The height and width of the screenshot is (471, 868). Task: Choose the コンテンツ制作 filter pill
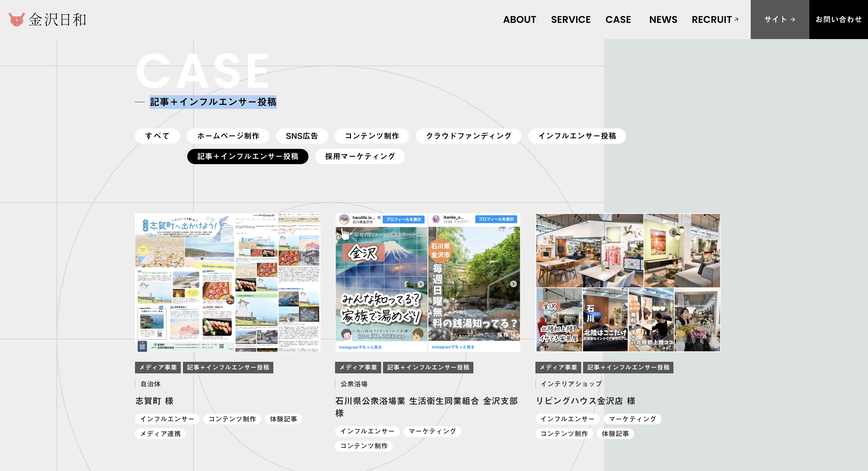coord(372,136)
